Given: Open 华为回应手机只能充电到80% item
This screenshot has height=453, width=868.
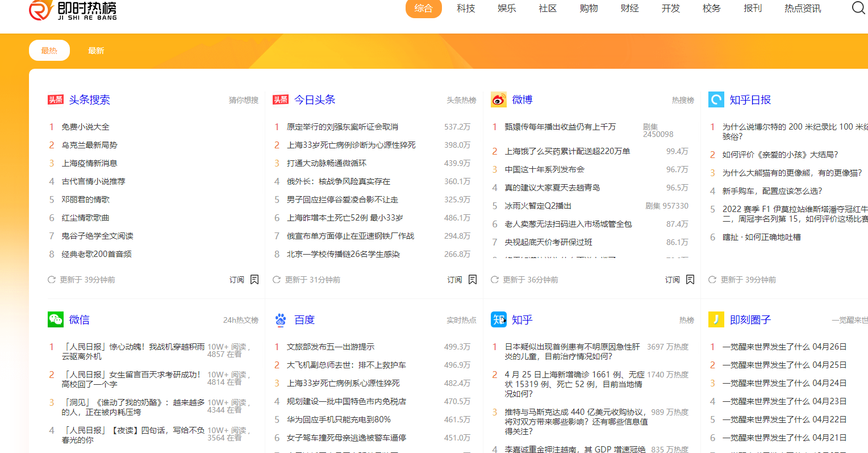Looking at the screenshot, I should pyautogui.click(x=339, y=419).
